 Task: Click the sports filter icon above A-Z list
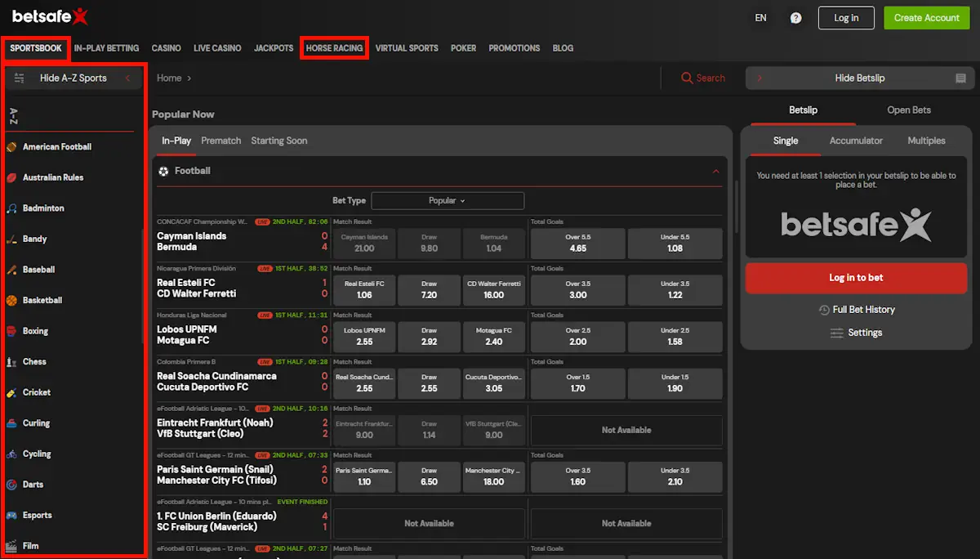[x=18, y=78]
